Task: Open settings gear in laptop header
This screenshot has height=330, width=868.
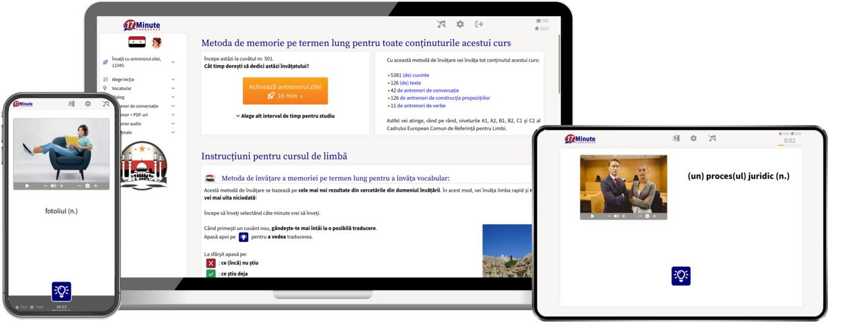Action: point(460,24)
